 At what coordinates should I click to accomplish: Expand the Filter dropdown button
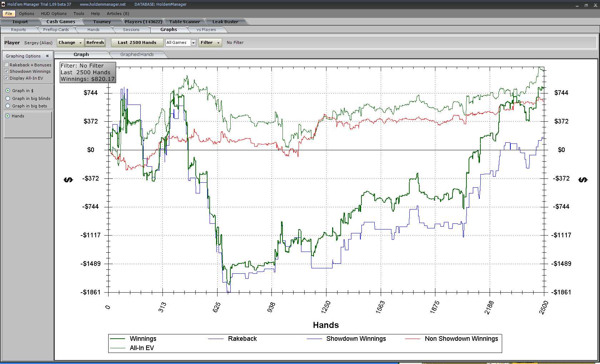(x=210, y=42)
